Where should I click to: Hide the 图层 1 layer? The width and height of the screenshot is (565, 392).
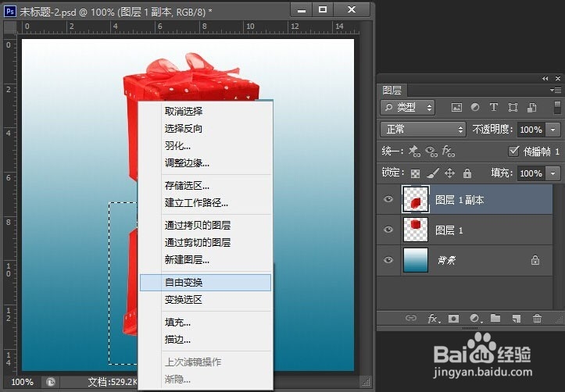pos(388,230)
